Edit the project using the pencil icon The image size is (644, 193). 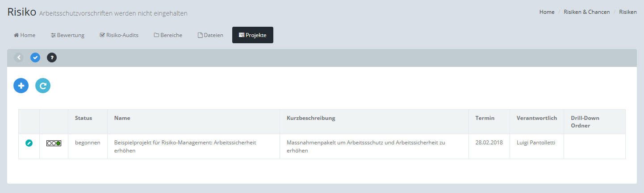pos(29,143)
